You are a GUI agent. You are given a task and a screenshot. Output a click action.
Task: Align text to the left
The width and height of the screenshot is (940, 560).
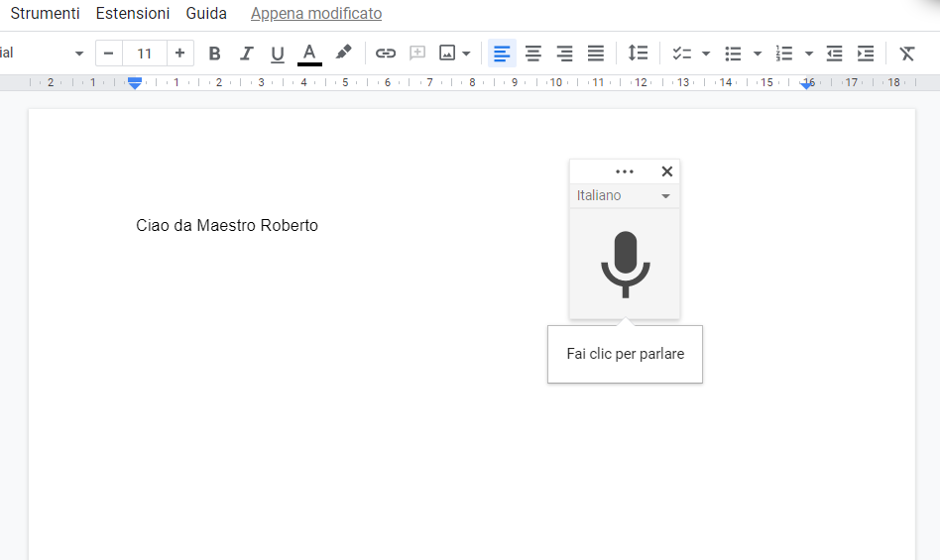tap(502, 54)
